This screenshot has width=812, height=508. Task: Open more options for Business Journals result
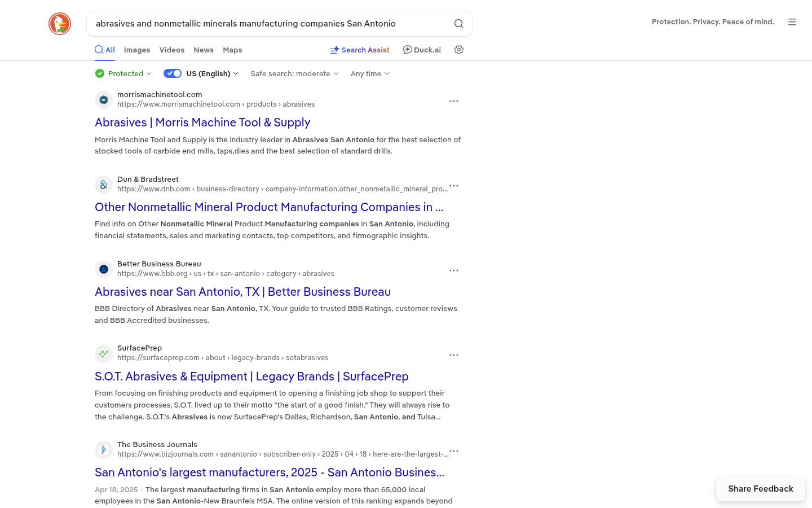tap(454, 451)
